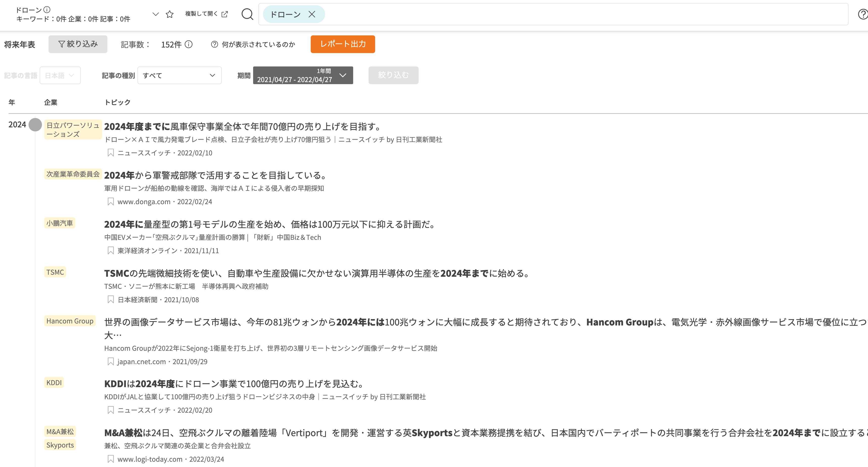
Task: Click info icon beside ドローン title
Action: pos(47,9)
